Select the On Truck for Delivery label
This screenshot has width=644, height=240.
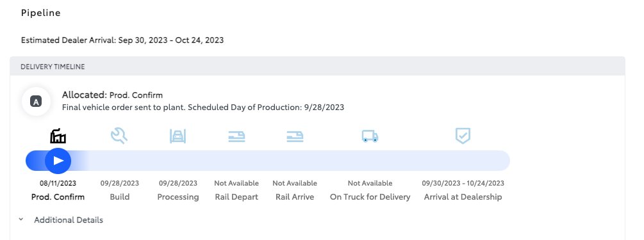[x=370, y=197]
